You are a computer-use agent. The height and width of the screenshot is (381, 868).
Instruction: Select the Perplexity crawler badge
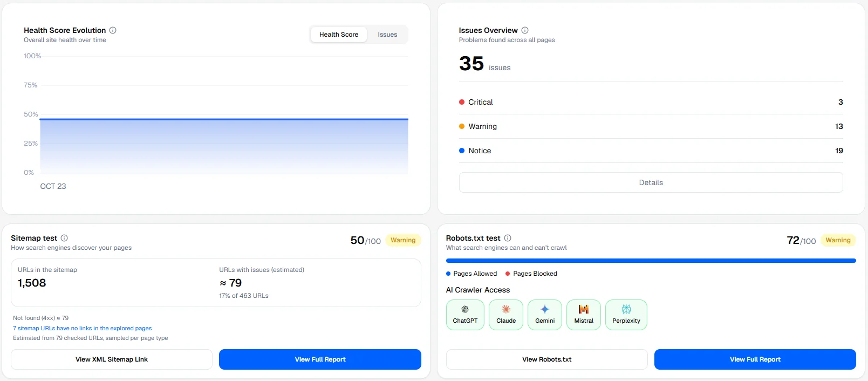click(x=626, y=315)
